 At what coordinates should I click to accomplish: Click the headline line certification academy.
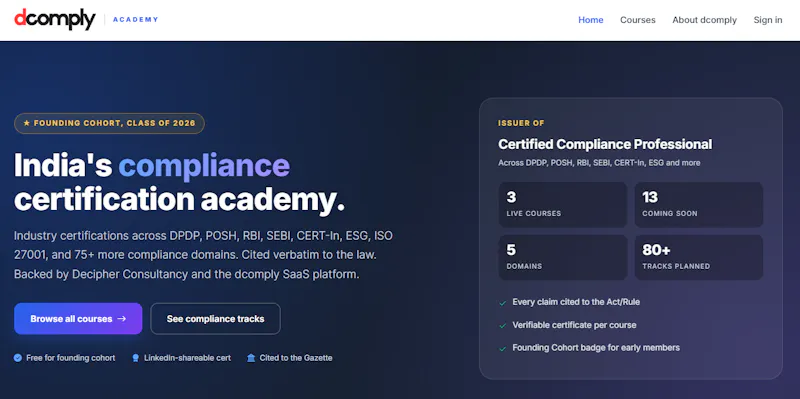coord(180,200)
